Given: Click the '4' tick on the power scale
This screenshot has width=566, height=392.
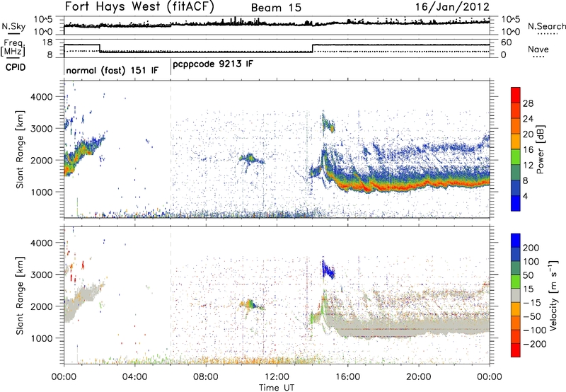Looking at the screenshot, I should click(x=526, y=197).
